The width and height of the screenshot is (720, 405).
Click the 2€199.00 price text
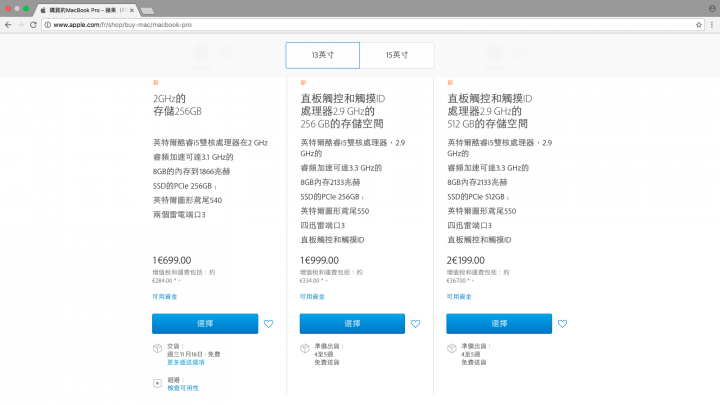click(x=466, y=260)
